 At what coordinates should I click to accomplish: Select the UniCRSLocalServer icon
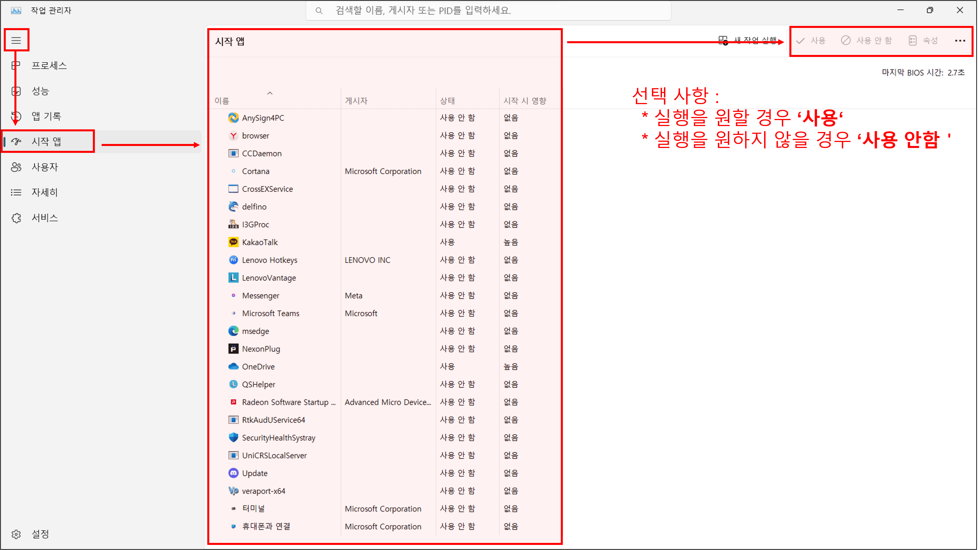click(233, 455)
